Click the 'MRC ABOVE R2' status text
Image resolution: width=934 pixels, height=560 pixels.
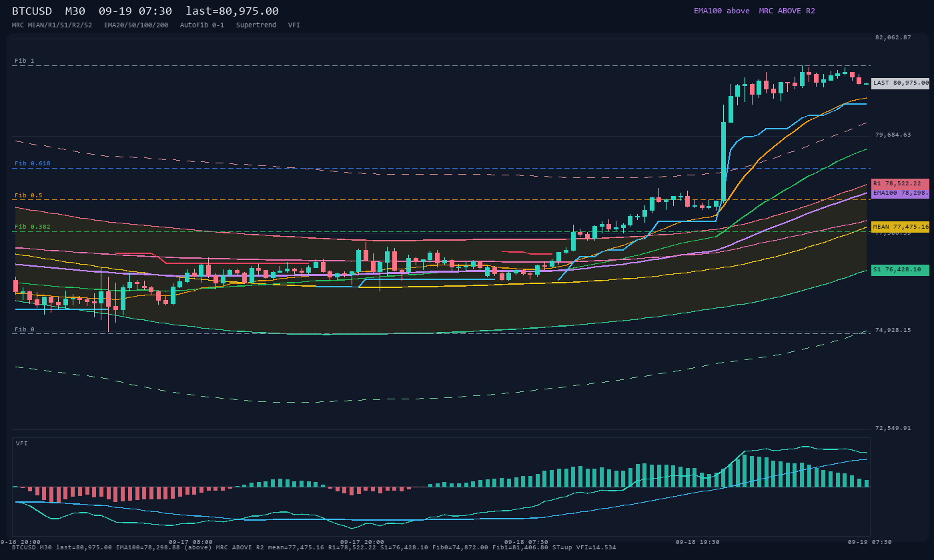787,11
